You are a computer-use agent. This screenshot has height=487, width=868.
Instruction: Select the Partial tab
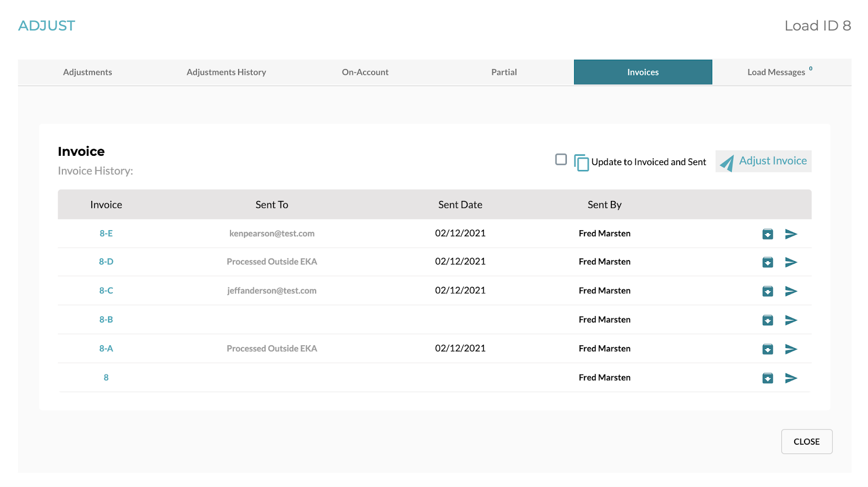point(504,72)
